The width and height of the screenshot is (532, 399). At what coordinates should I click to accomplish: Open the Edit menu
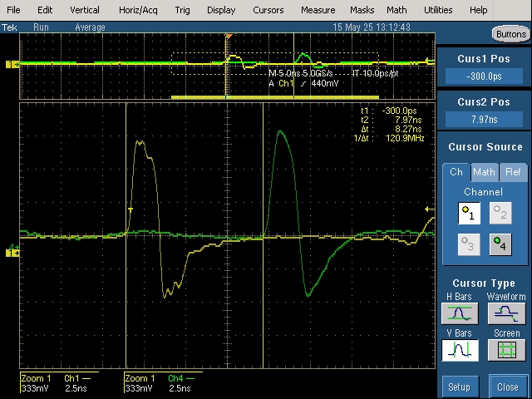45,10
